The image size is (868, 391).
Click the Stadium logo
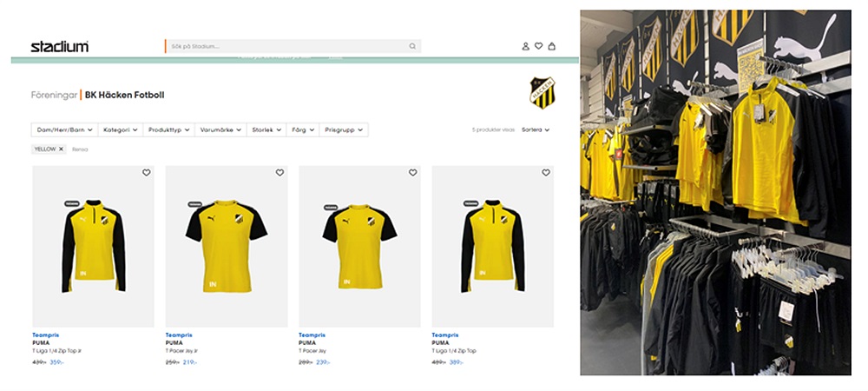coord(59,47)
